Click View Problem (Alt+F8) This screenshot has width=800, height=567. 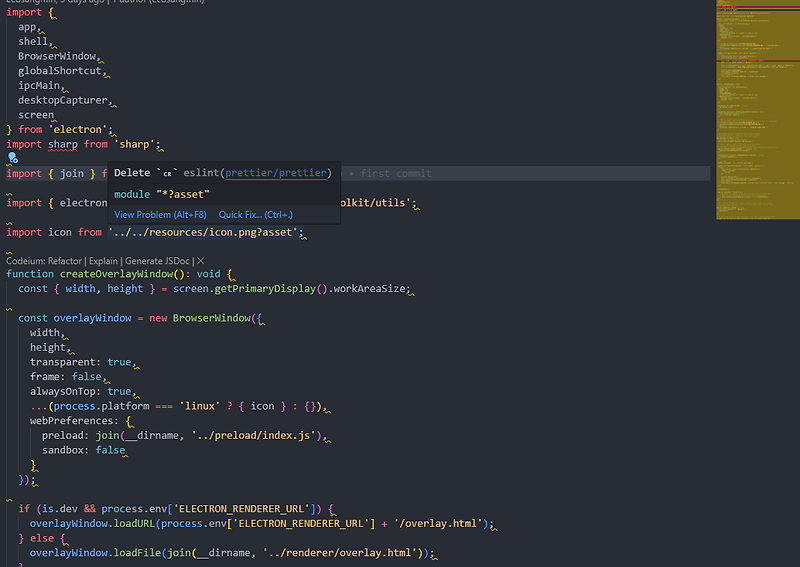160,215
